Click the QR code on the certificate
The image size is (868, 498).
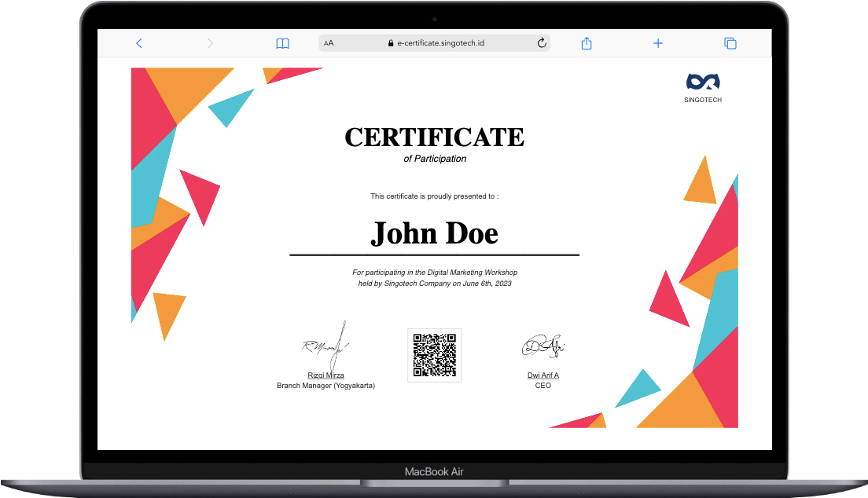(x=434, y=355)
